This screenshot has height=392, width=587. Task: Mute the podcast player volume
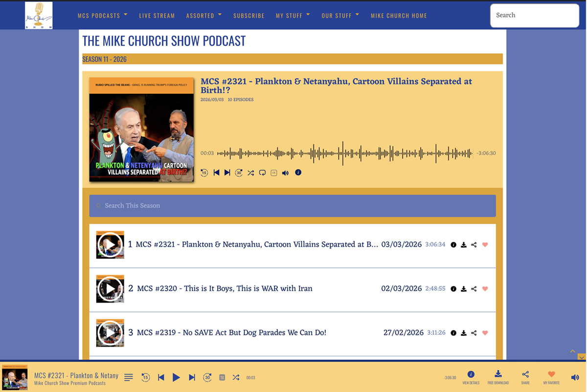pos(285,173)
